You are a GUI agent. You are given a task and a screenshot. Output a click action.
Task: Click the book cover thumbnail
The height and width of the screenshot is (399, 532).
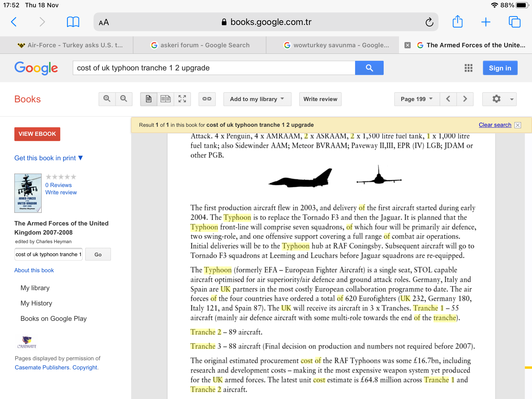[x=28, y=193]
